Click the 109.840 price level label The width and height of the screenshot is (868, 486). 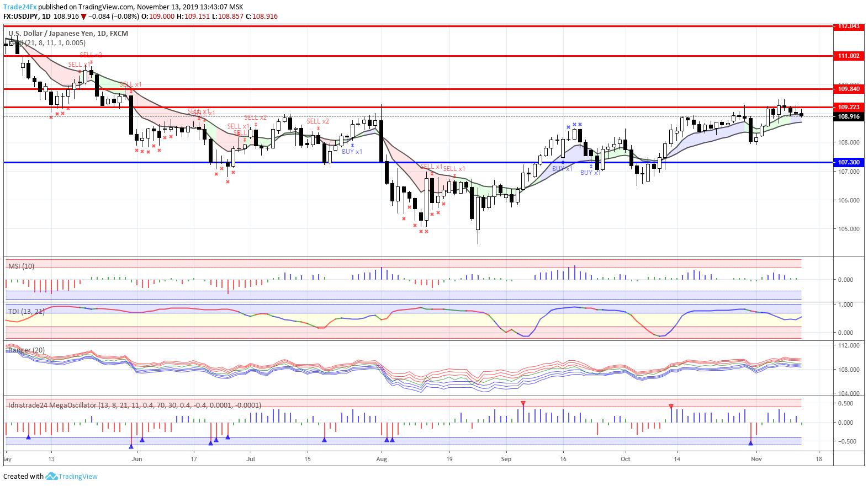point(849,89)
